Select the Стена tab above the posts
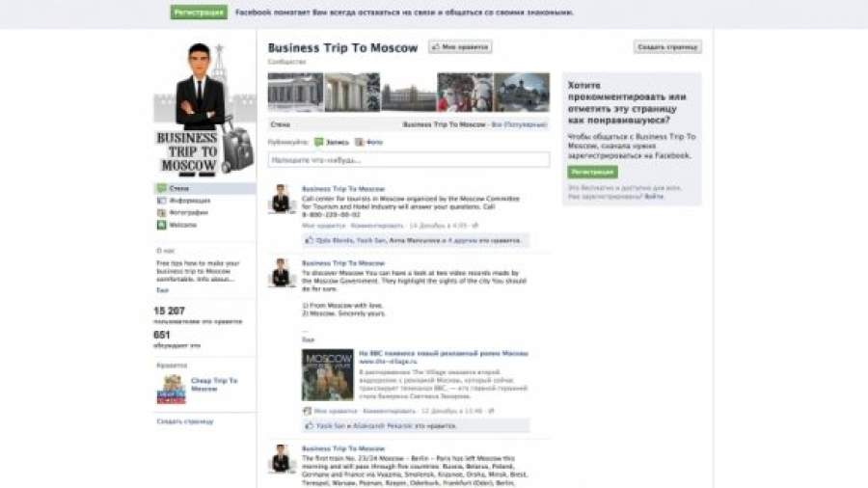 280,124
